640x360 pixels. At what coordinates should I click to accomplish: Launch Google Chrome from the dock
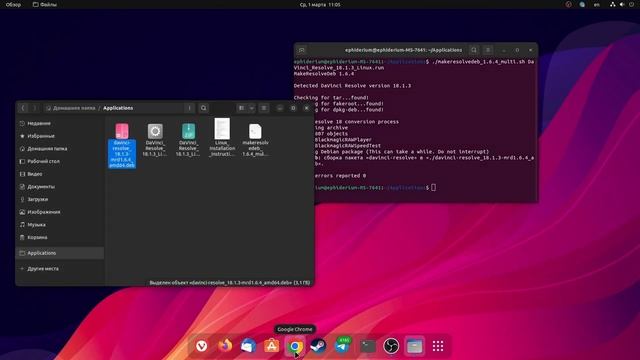coord(295,346)
